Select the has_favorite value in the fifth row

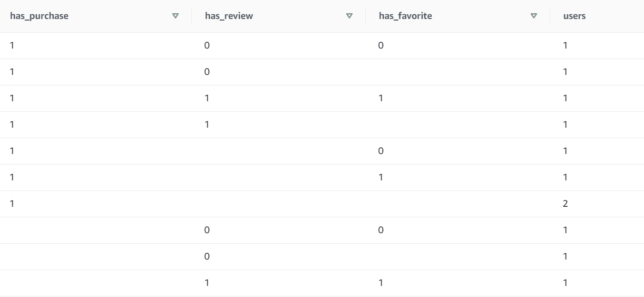pyautogui.click(x=381, y=151)
